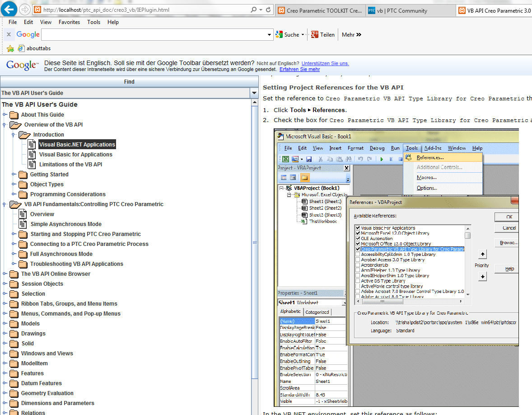Click the browser forward arrow button
The width and height of the screenshot is (532, 415).
[x=25, y=9]
